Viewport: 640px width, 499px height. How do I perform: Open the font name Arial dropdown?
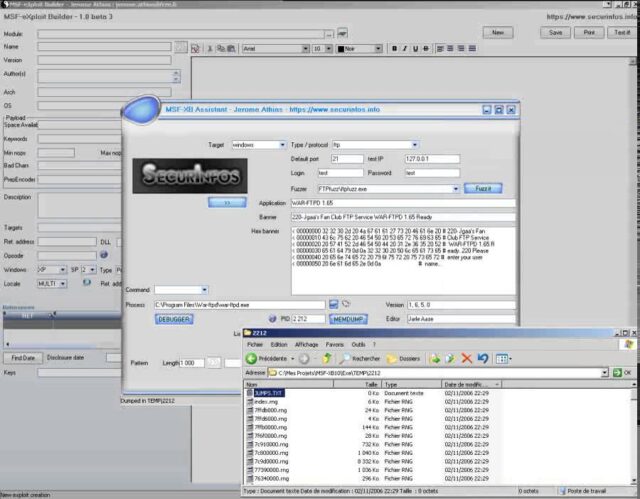point(305,49)
